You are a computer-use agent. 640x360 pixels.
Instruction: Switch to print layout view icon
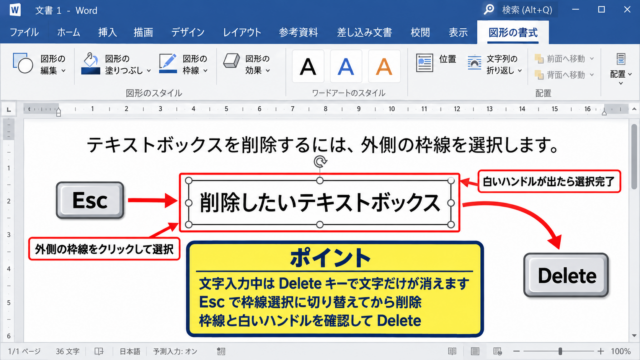tap(475, 351)
